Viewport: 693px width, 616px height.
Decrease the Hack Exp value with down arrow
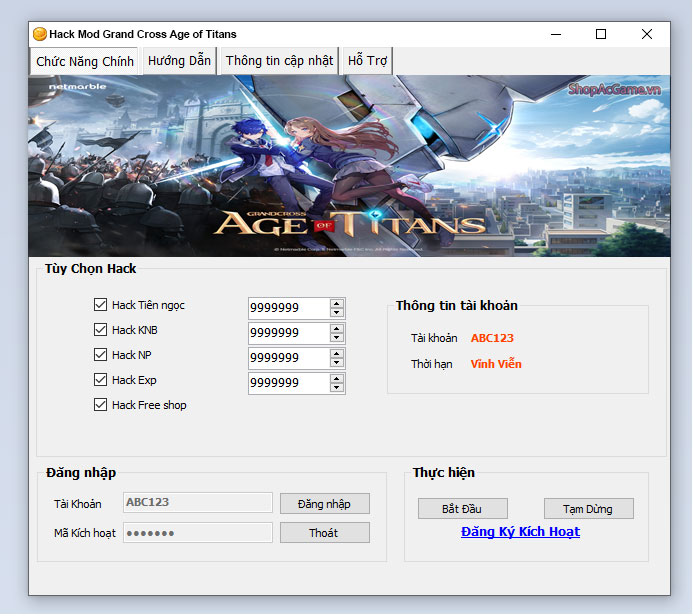(x=337, y=388)
